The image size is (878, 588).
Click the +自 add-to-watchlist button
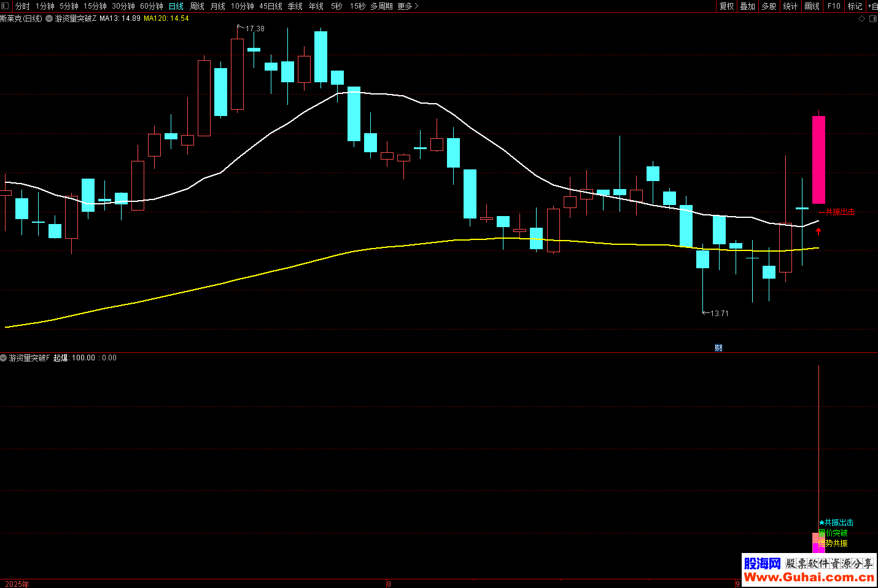872,6
